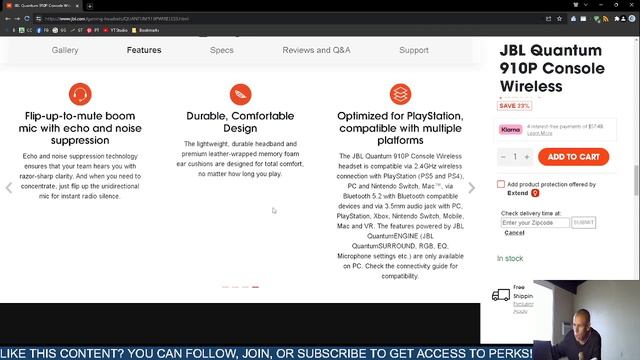The image size is (640, 360).
Task: Switch to the Gallery tab
Action: (65, 50)
